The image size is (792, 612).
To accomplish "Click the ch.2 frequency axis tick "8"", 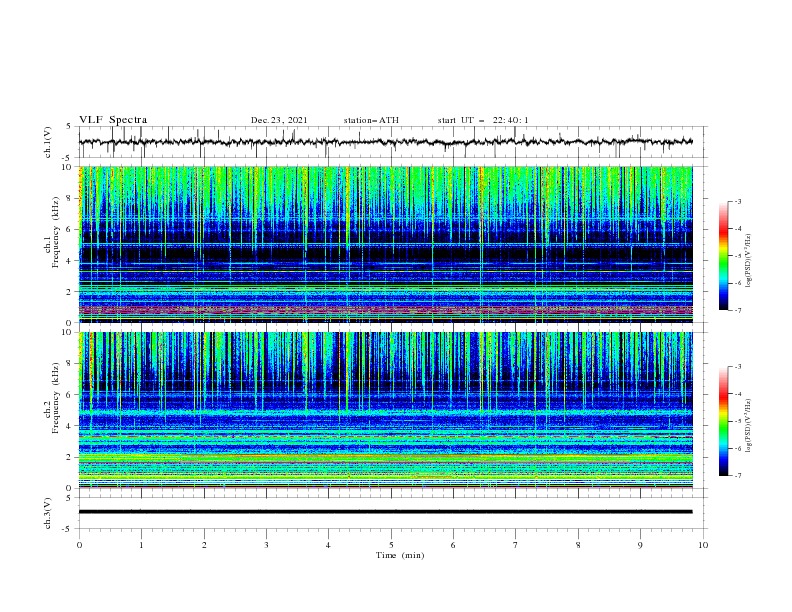I will [71, 364].
